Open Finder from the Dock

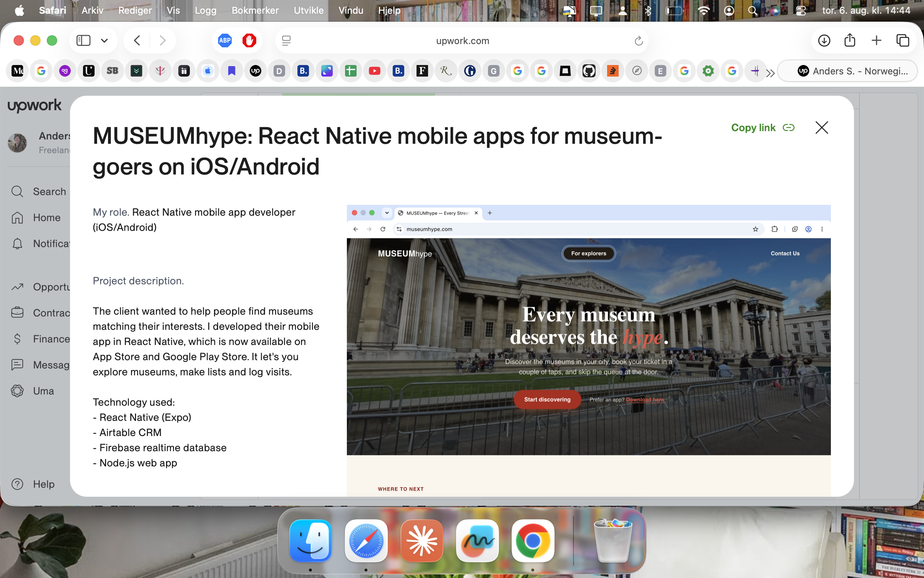pyautogui.click(x=310, y=540)
